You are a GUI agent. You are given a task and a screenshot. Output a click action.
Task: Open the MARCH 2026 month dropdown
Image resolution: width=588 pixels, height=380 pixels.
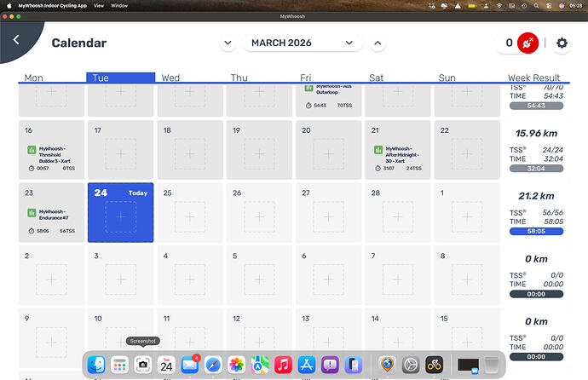click(303, 43)
